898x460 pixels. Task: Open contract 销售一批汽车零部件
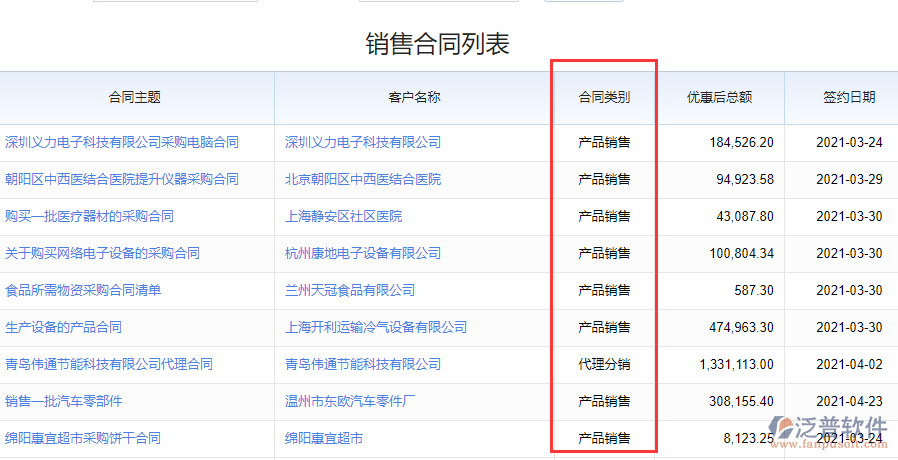pyautogui.click(x=64, y=401)
